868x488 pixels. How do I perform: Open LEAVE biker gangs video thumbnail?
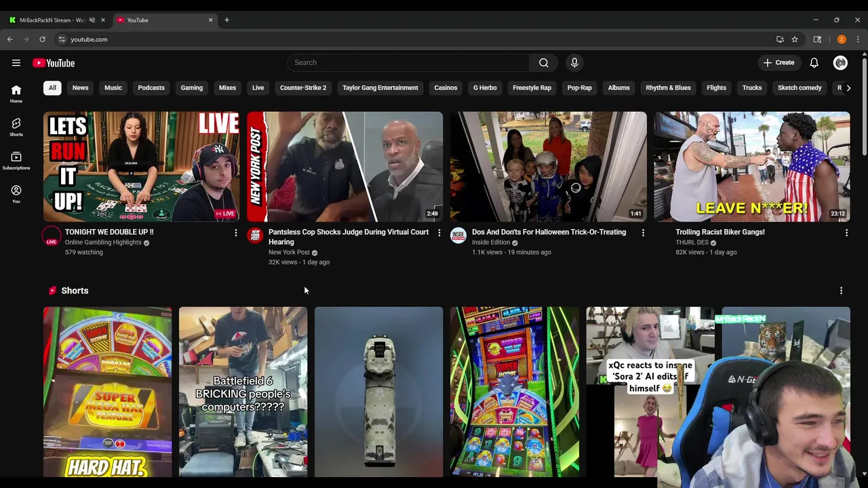coord(751,167)
